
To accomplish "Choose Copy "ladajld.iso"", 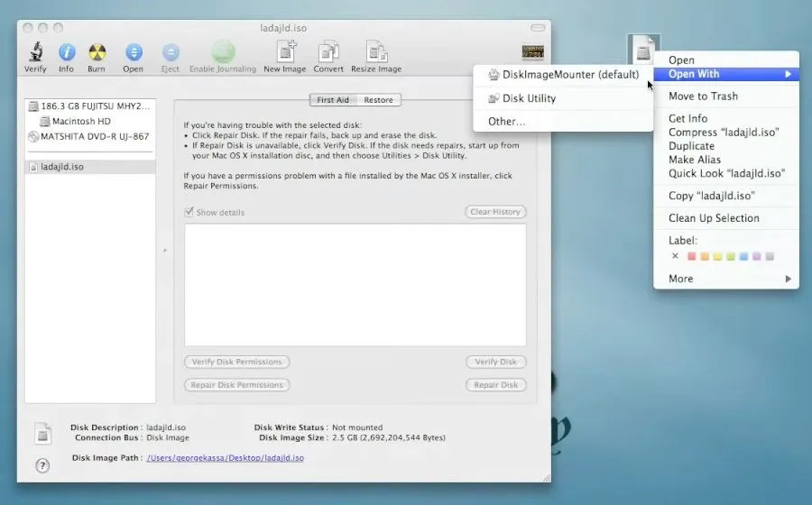I will 726,196.
